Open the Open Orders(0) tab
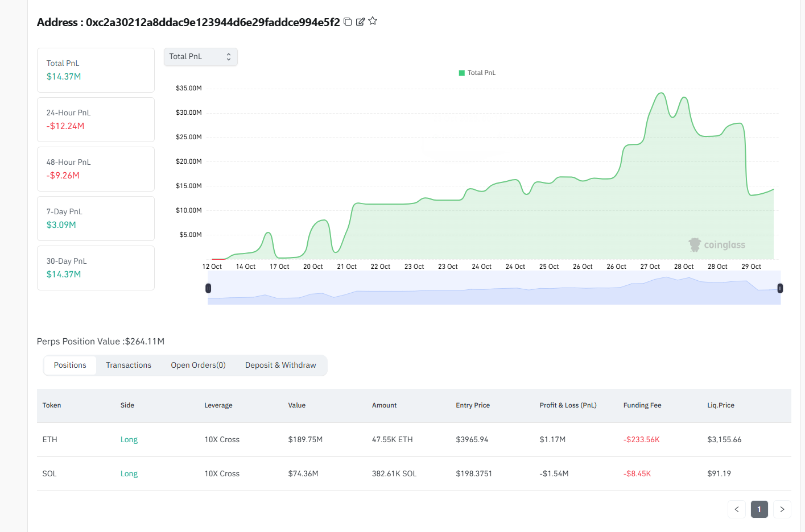 (198, 365)
